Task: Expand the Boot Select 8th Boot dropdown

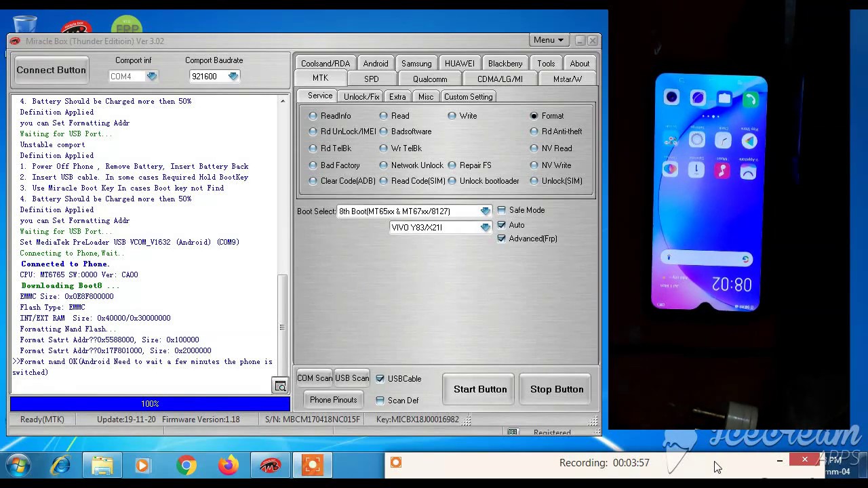Action: click(485, 211)
